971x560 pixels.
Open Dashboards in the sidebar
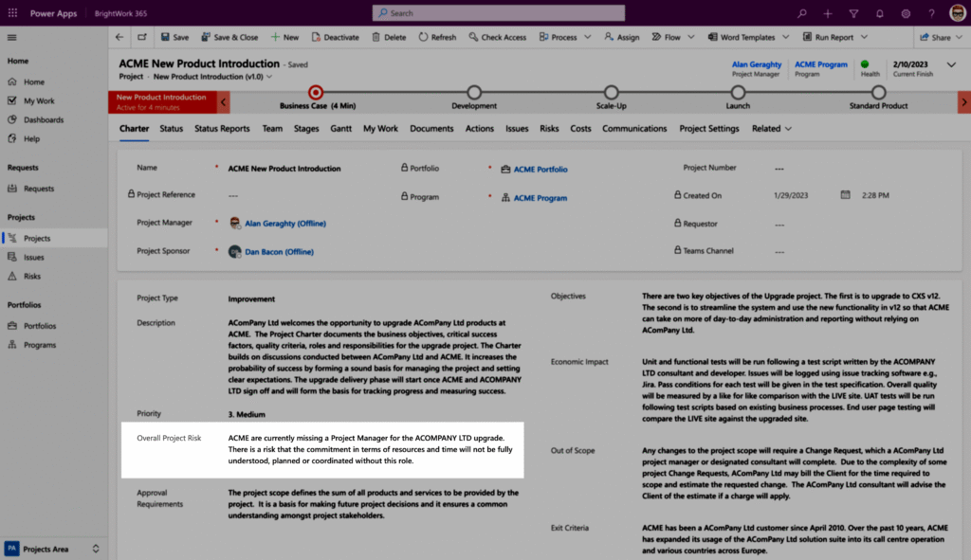click(44, 120)
